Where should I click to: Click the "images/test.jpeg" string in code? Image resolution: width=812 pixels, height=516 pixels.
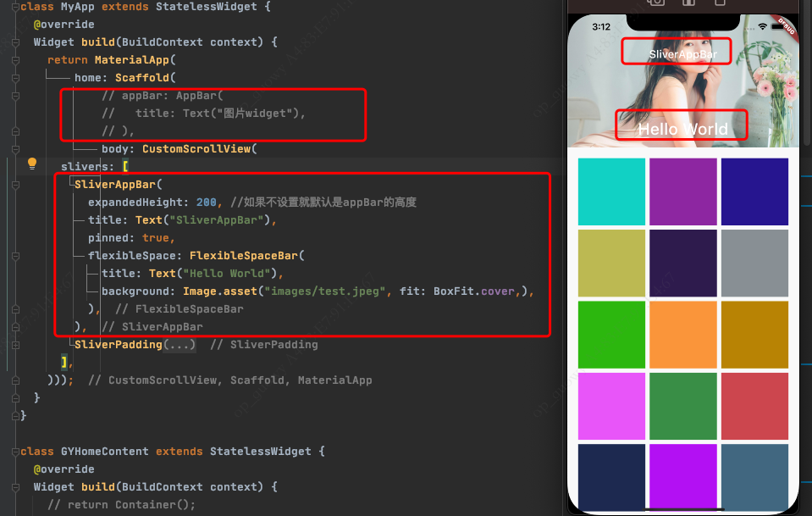(324, 291)
